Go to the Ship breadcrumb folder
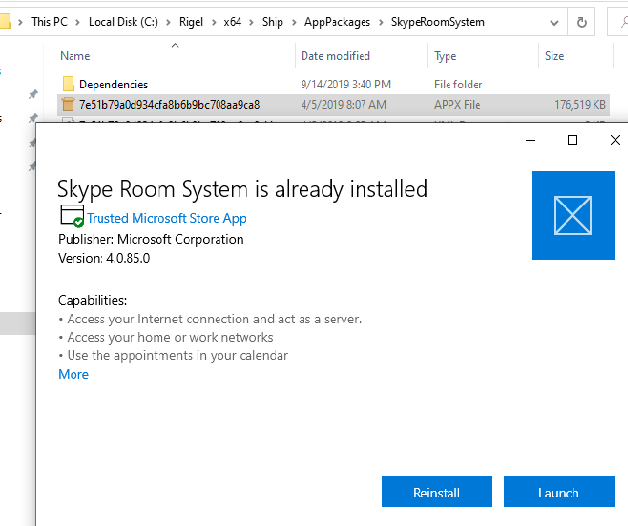 (x=272, y=22)
